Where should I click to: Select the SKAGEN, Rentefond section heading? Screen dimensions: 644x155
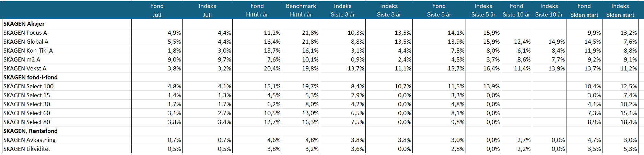tap(31, 131)
